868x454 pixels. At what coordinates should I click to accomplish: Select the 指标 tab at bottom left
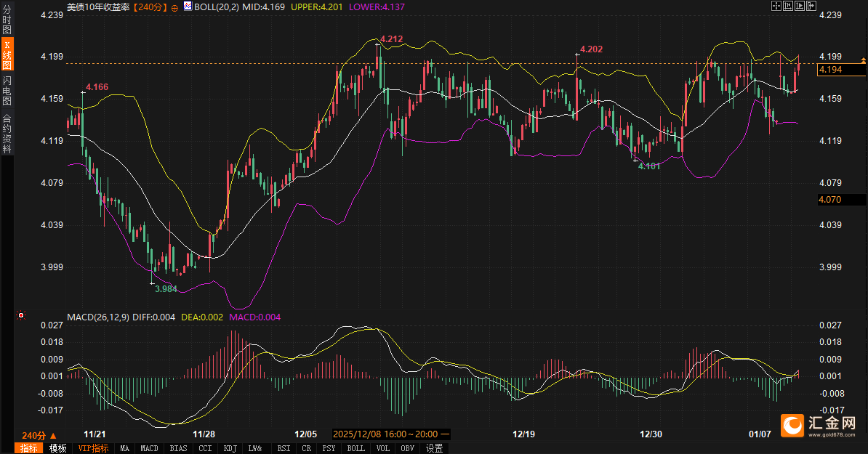[x=29, y=448]
